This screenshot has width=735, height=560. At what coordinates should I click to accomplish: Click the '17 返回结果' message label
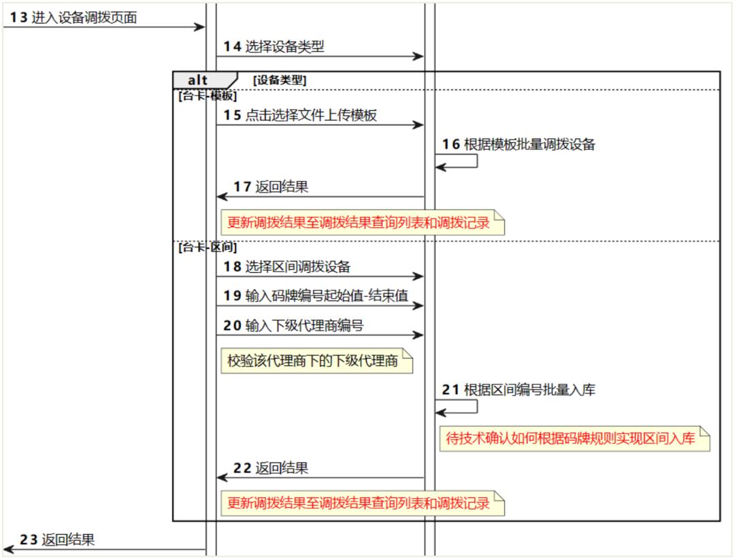point(271,186)
